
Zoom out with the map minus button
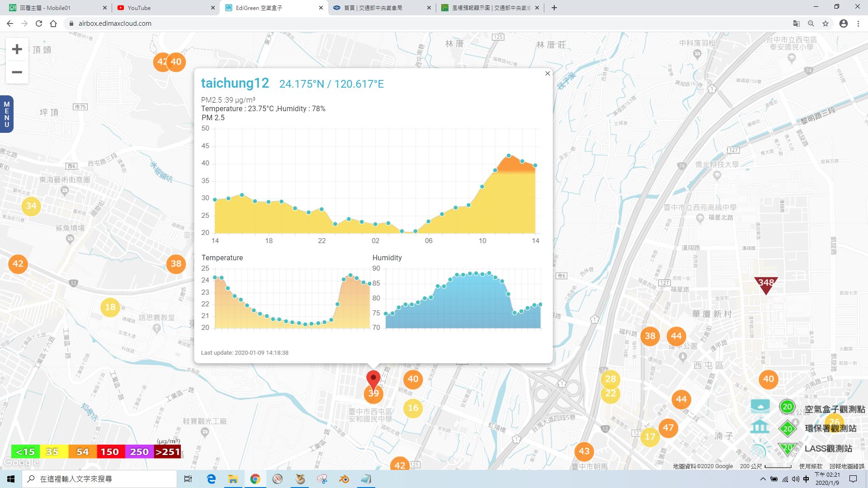pyautogui.click(x=17, y=72)
